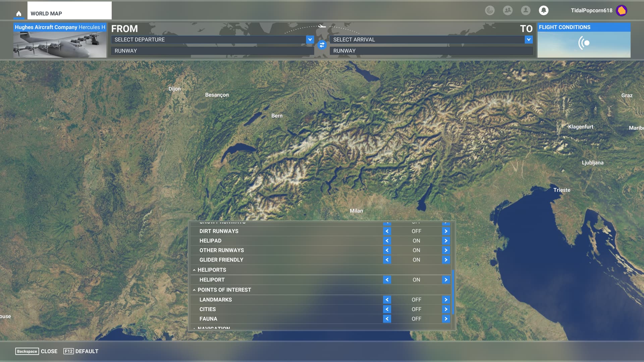This screenshot has width=644, height=362.
Task: Click the Close button at bottom left
Action: pos(49,351)
